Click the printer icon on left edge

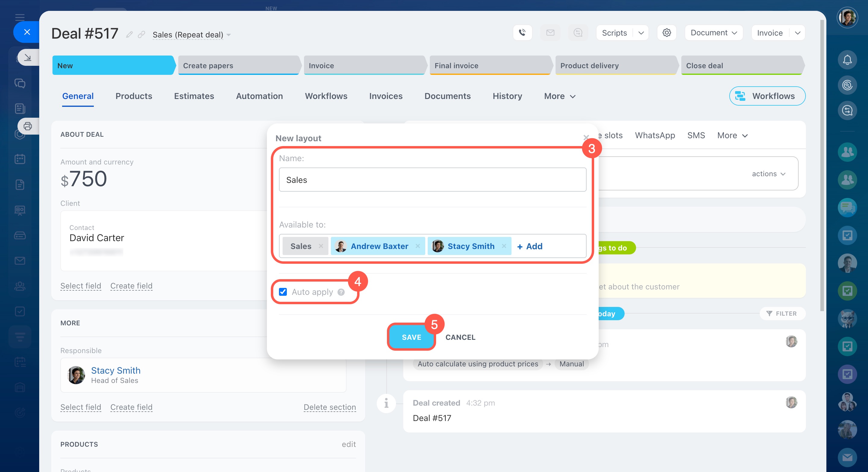[28, 126]
